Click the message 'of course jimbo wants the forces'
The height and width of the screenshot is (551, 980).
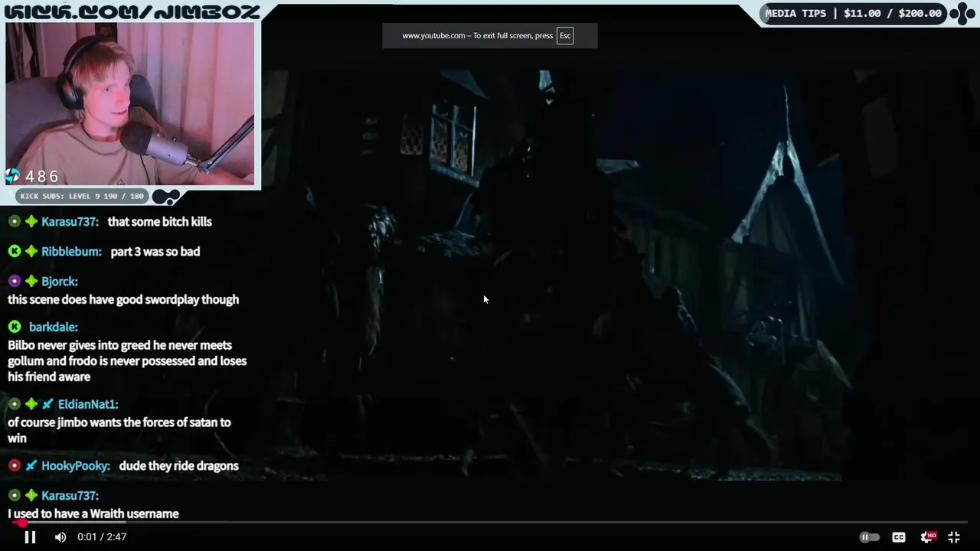tap(119, 430)
